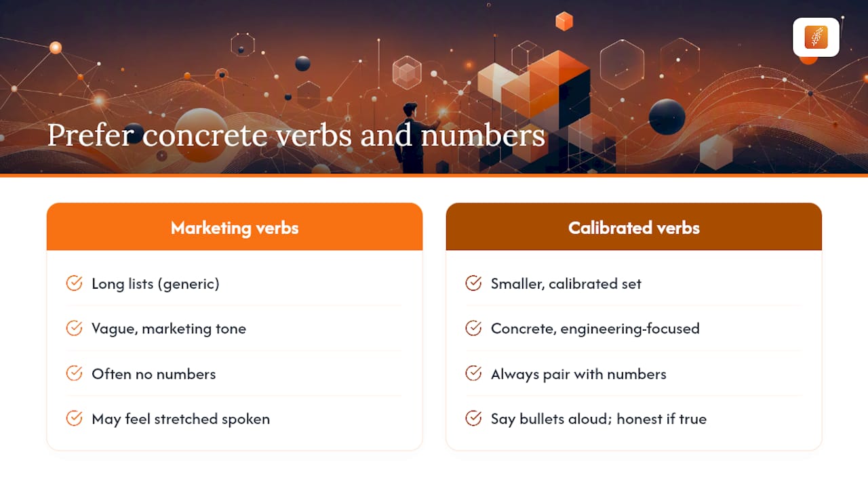Viewport: 868px width, 488px height.
Task: Click checkmark icon beside Always pair with numbers
Action: pos(473,373)
